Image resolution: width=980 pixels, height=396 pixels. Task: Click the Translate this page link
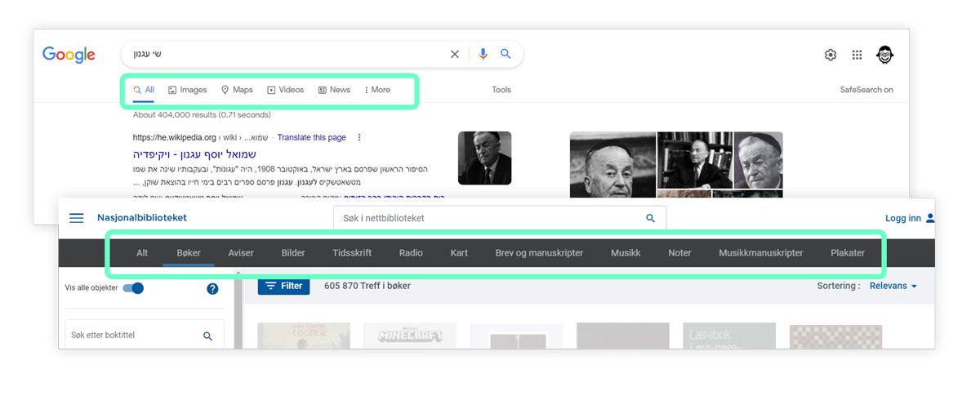pos(311,138)
